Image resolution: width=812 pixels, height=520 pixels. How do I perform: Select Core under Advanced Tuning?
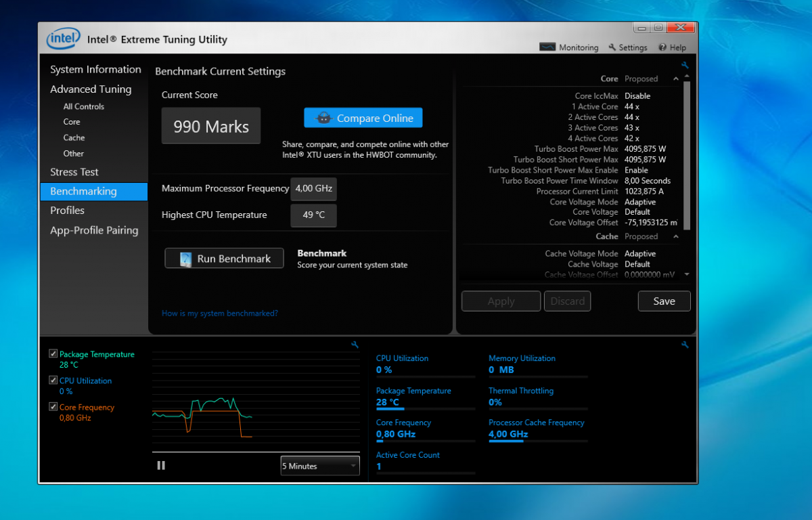pyautogui.click(x=72, y=122)
